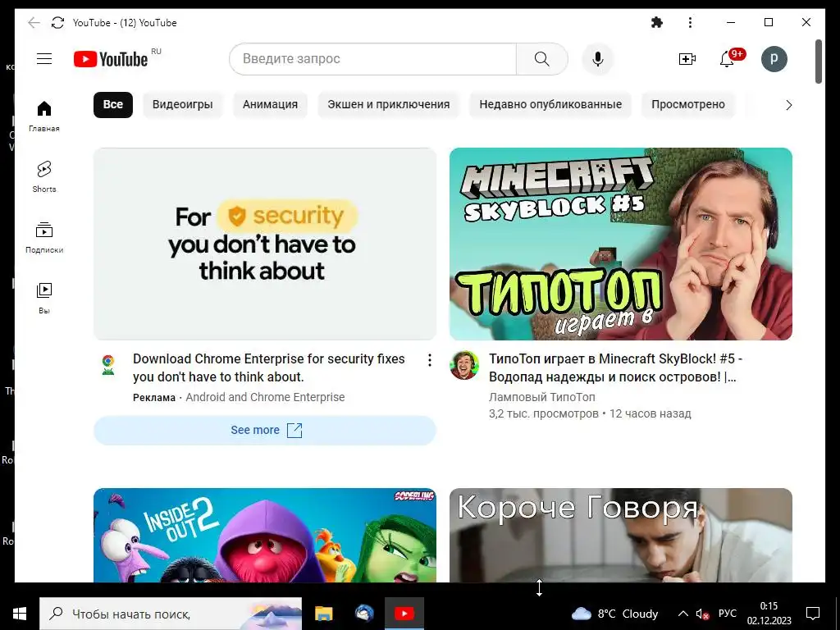
Task: Open the Inside Out 2 thumbnail
Action: click(265, 535)
